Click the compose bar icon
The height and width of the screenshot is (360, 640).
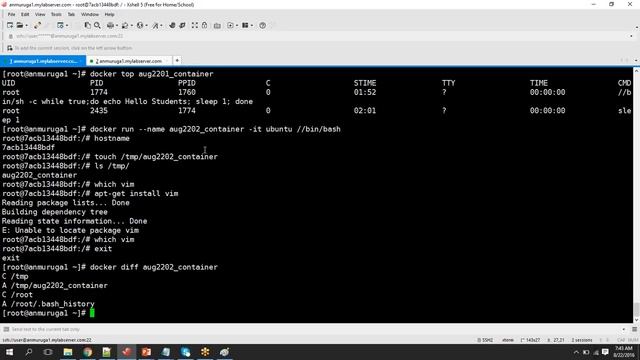click(6, 329)
